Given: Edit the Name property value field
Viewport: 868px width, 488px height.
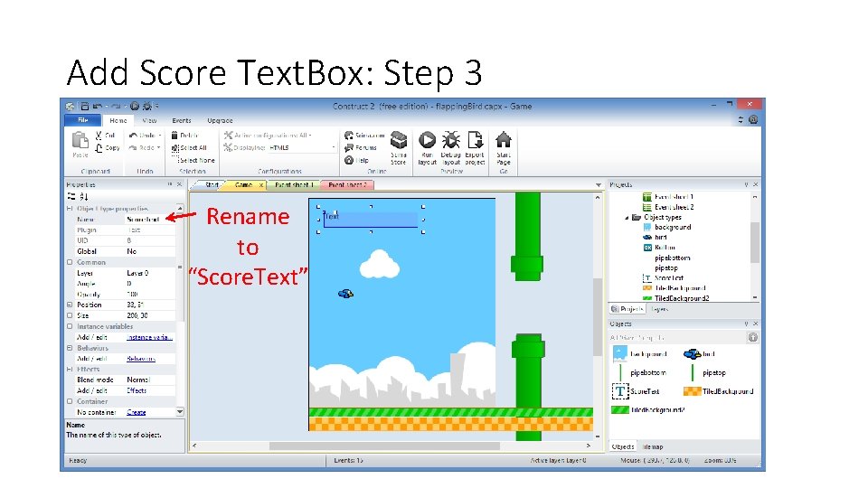Looking at the screenshot, I should 150,219.
